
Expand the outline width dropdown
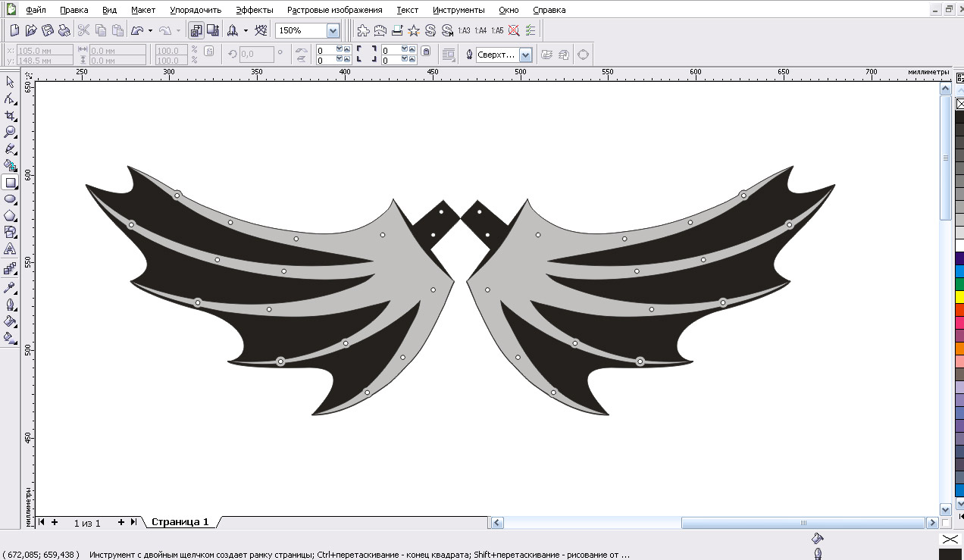pyautogui.click(x=525, y=55)
